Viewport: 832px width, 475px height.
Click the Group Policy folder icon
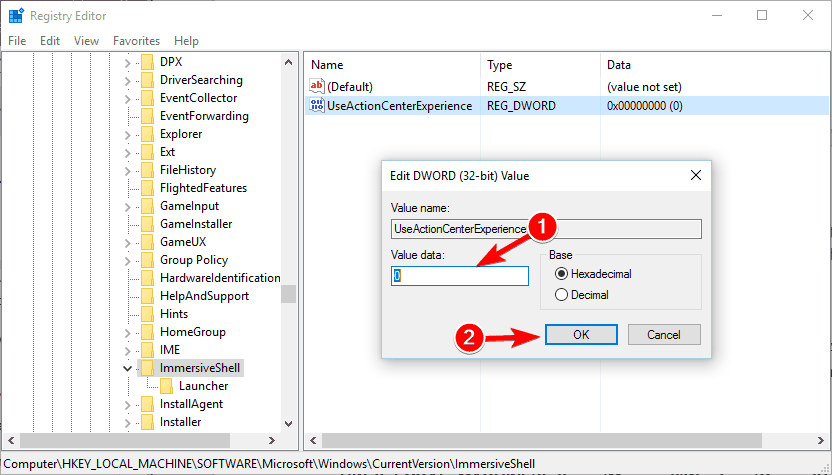[148, 261]
